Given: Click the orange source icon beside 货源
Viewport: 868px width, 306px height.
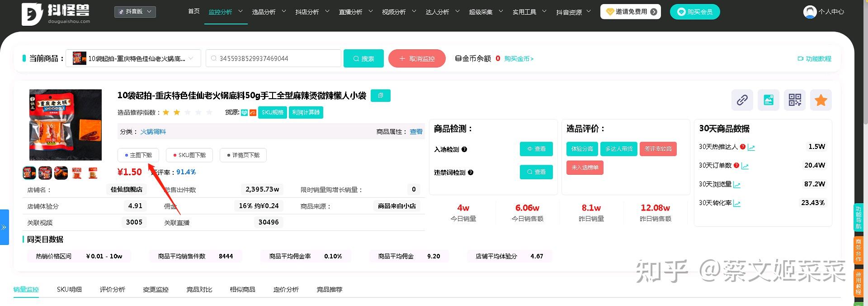Looking at the screenshot, I should point(253,113).
